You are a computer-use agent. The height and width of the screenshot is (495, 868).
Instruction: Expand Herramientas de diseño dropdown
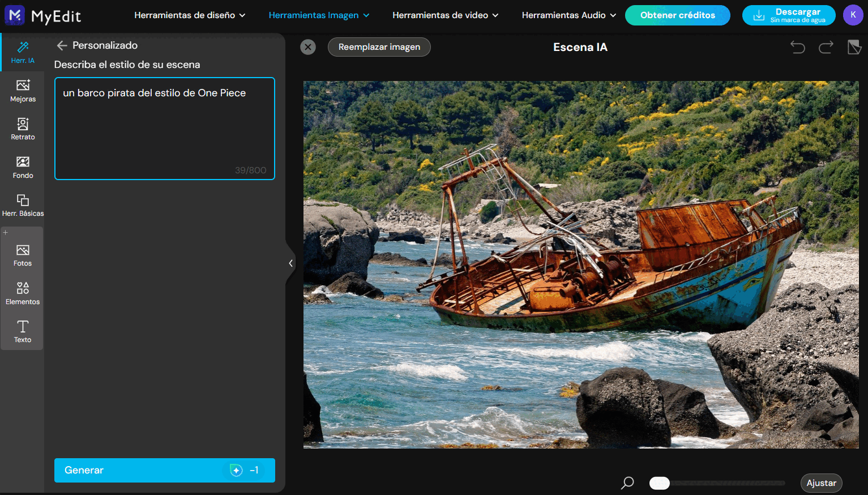pyautogui.click(x=190, y=15)
